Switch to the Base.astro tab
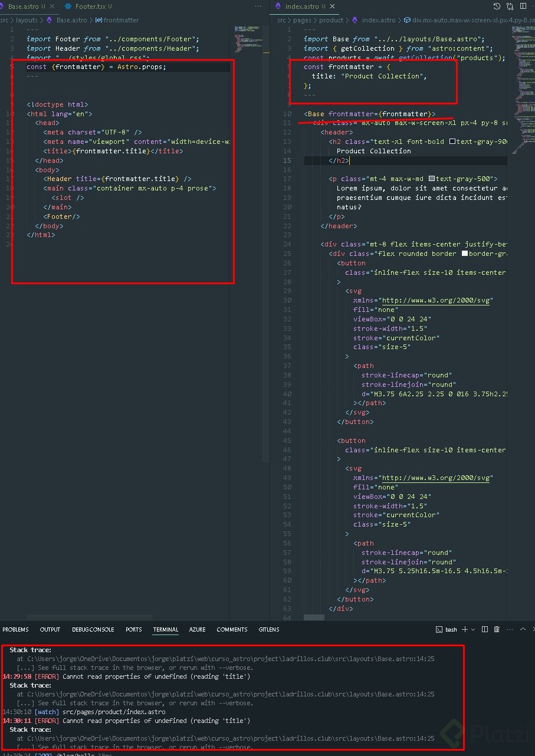This screenshot has width=535, height=756. [x=24, y=6]
